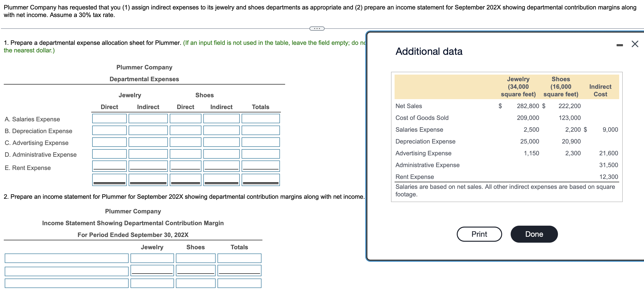Click Salaries Expense Jewelry Indirect field
Viewport: 644px width, 296px height.
[148, 118]
